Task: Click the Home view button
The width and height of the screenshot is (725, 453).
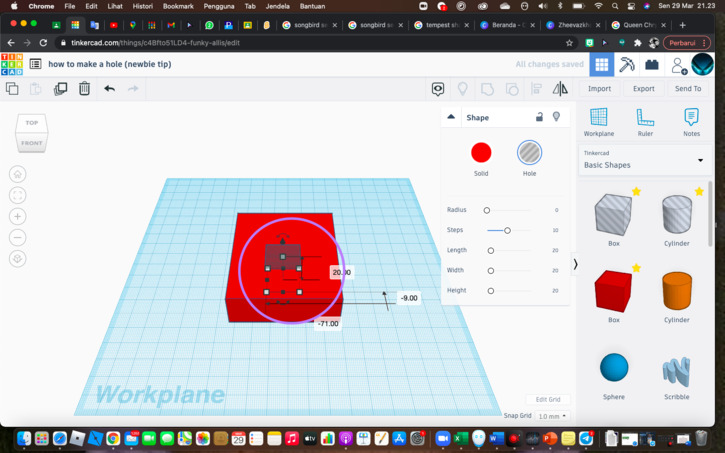Action: click(x=18, y=174)
